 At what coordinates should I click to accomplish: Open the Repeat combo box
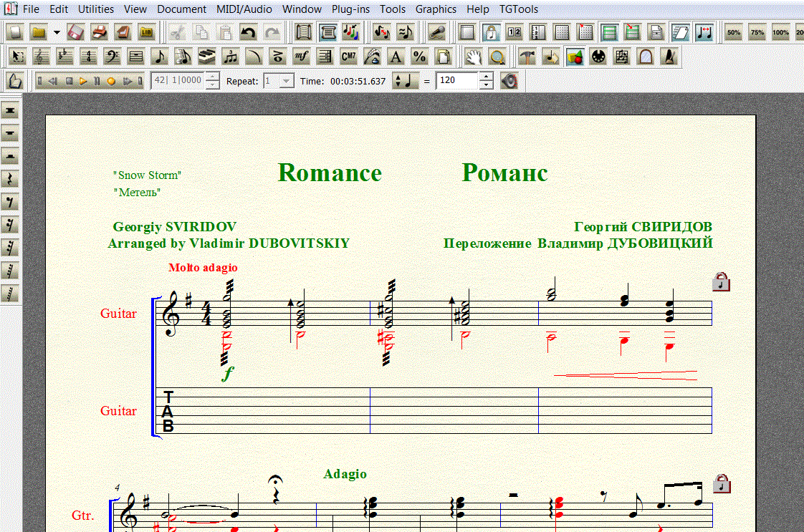tap(279, 80)
